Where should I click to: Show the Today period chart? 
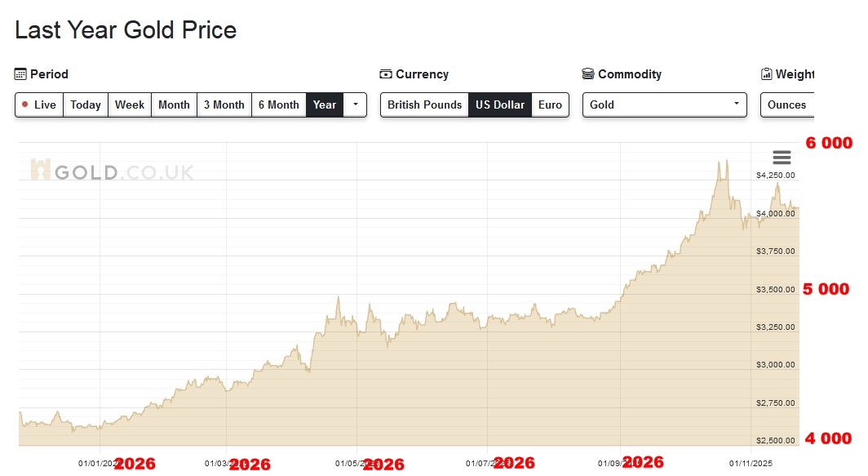pyautogui.click(x=86, y=105)
